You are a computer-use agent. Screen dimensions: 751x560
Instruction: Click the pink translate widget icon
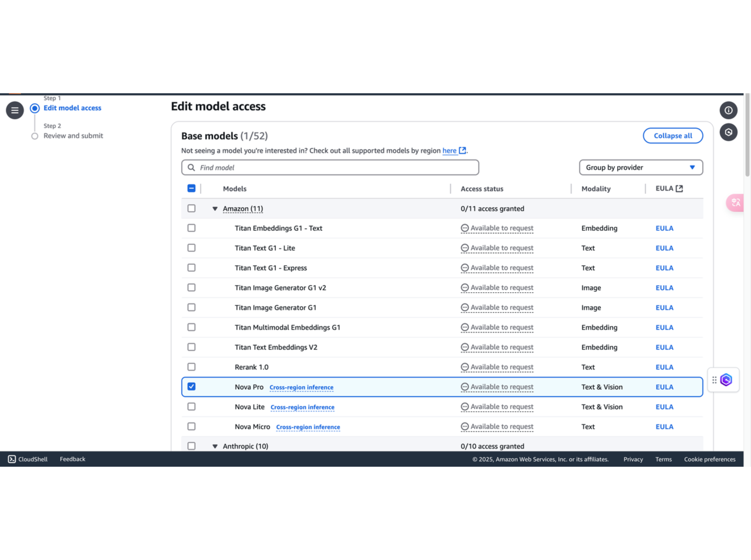[735, 203]
